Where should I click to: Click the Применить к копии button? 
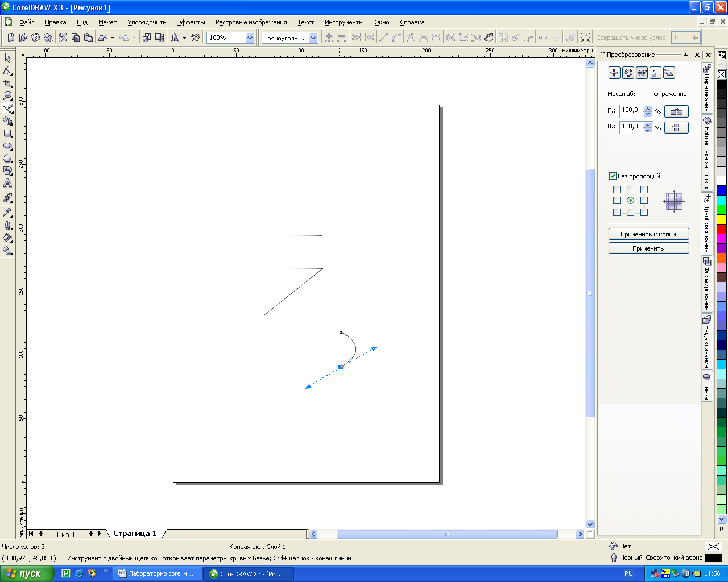tap(648, 234)
